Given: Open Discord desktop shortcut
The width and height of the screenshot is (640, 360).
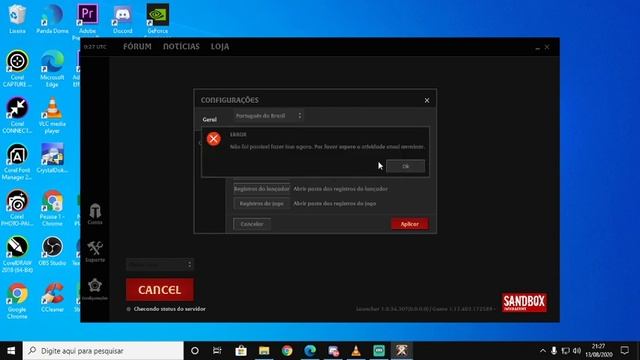Looking at the screenshot, I should 122,18.
